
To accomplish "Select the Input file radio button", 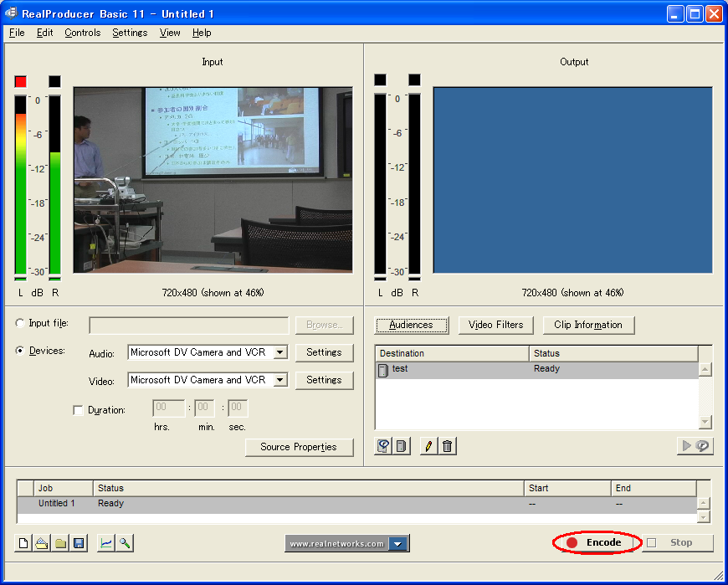I will pyautogui.click(x=20, y=323).
